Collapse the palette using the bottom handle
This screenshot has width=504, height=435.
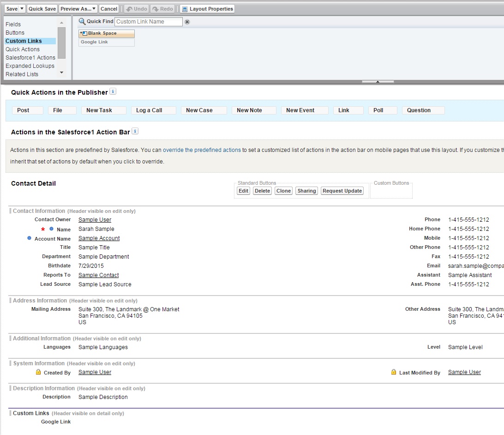tap(378, 82)
